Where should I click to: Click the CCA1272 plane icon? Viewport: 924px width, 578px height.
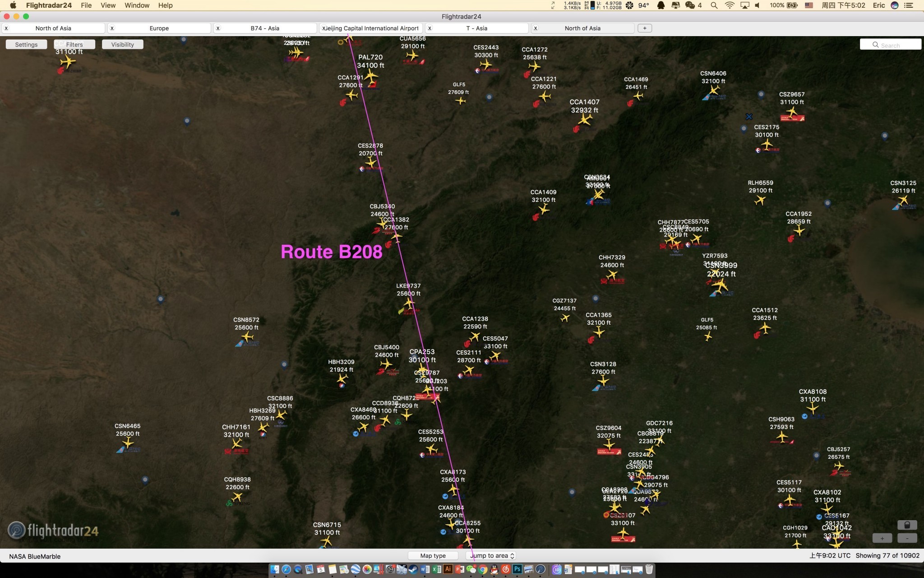(x=534, y=66)
